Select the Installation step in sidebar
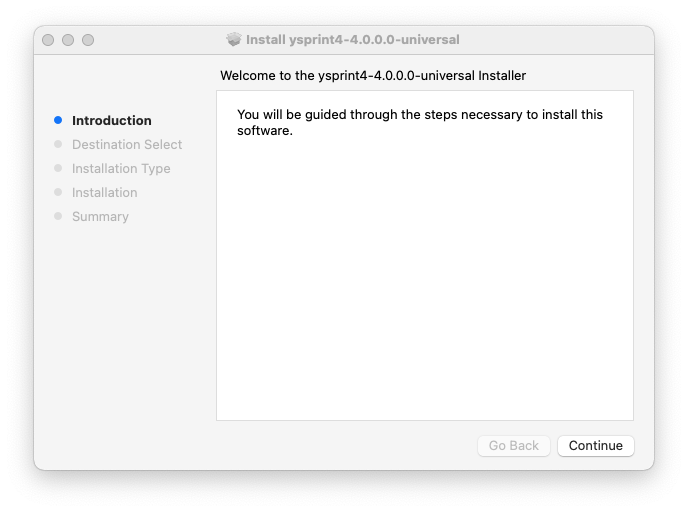688x512 pixels. (x=105, y=193)
